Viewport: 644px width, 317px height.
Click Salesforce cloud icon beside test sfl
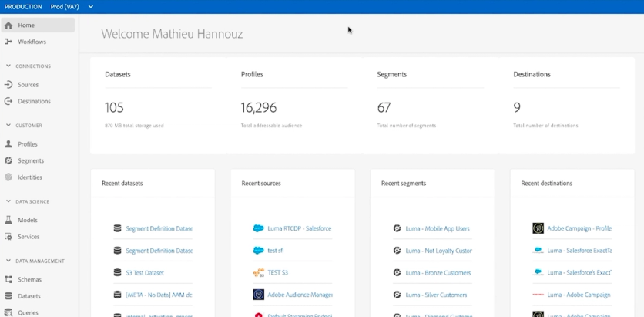click(x=258, y=251)
